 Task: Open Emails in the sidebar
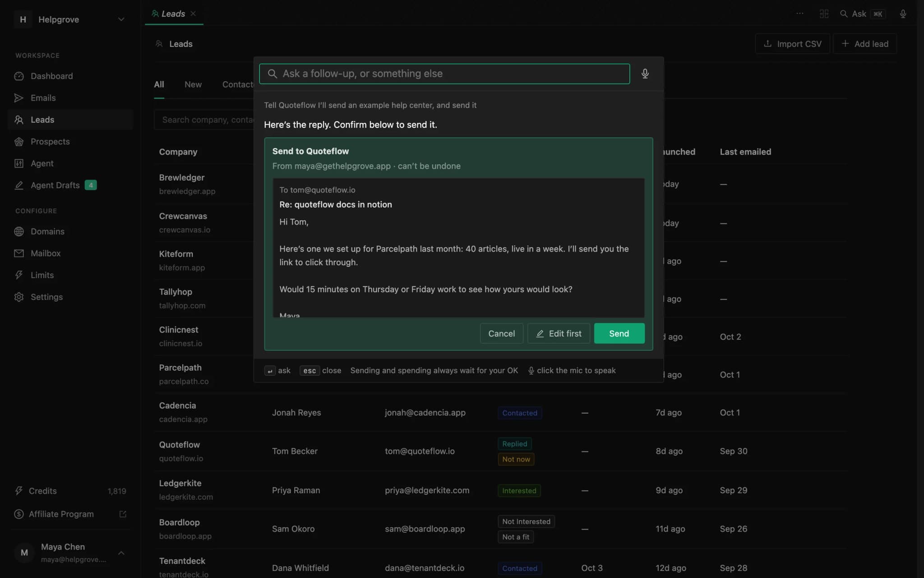[x=70, y=98]
